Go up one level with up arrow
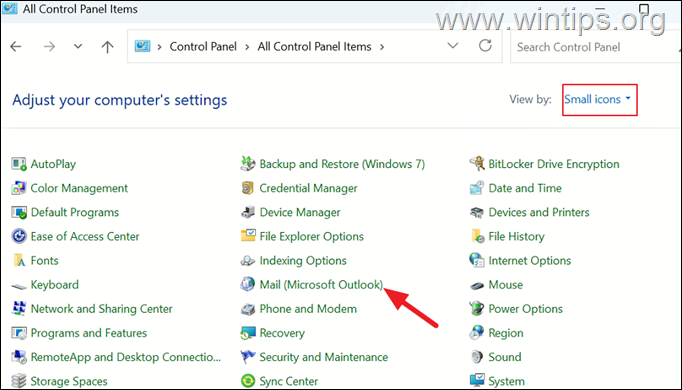The width and height of the screenshot is (682, 390). tap(107, 47)
